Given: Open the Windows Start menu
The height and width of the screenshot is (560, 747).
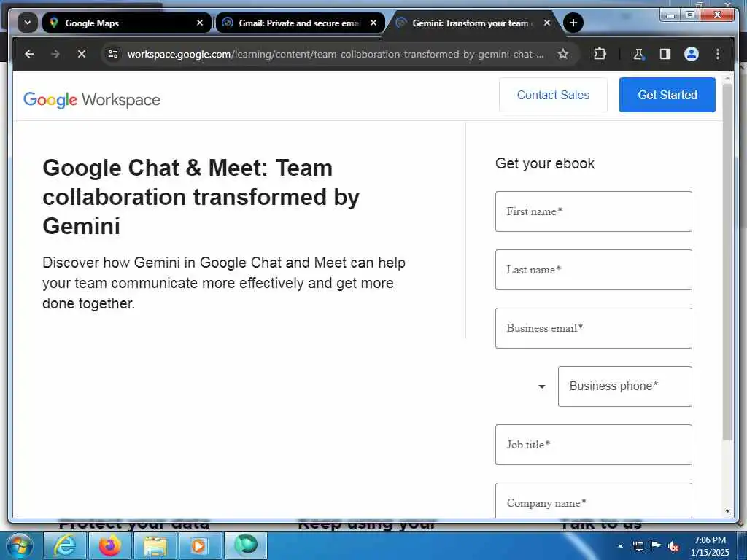Looking at the screenshot, I should coord(19,545).
